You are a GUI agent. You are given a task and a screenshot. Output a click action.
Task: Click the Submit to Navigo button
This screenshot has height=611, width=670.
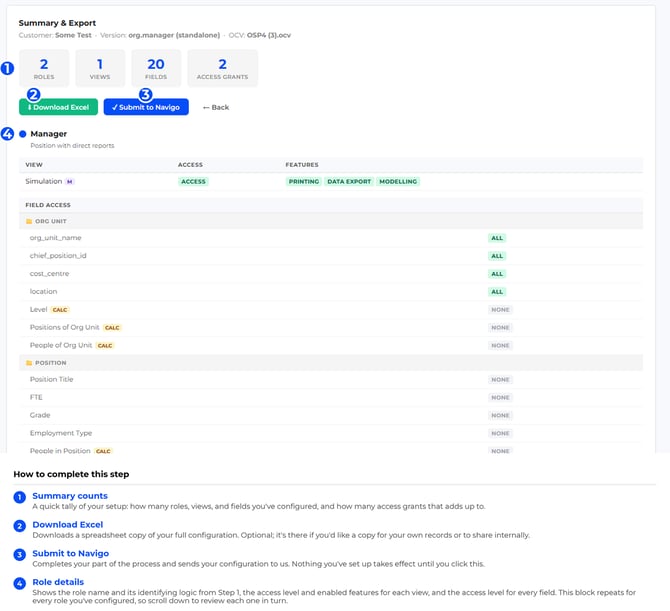coord(146,107)
